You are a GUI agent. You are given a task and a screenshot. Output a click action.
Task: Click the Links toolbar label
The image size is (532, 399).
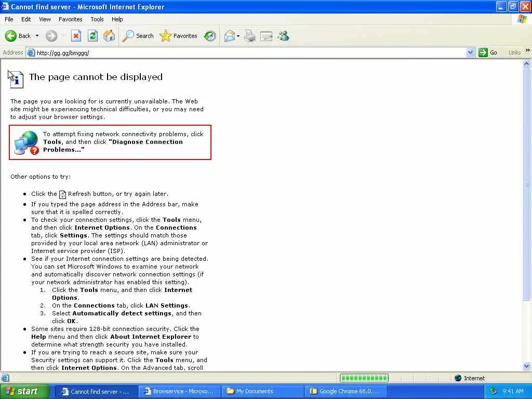[x=514, y=52]
